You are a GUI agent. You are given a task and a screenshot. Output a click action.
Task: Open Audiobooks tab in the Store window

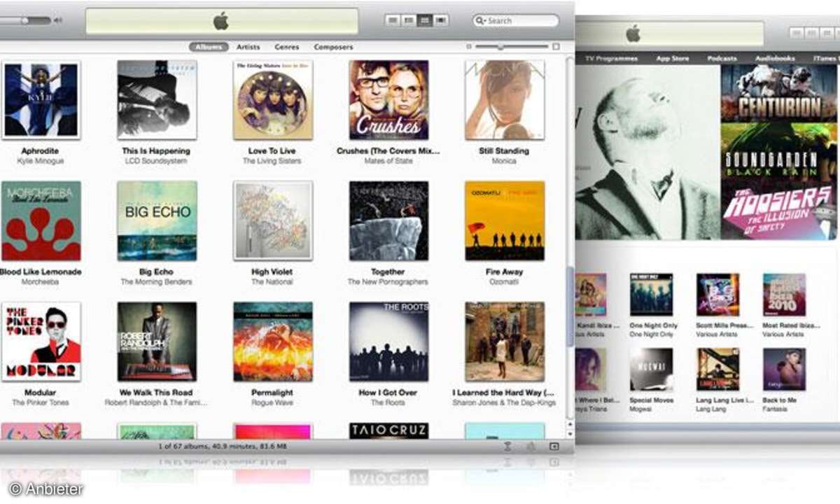[x=775, y=58]
